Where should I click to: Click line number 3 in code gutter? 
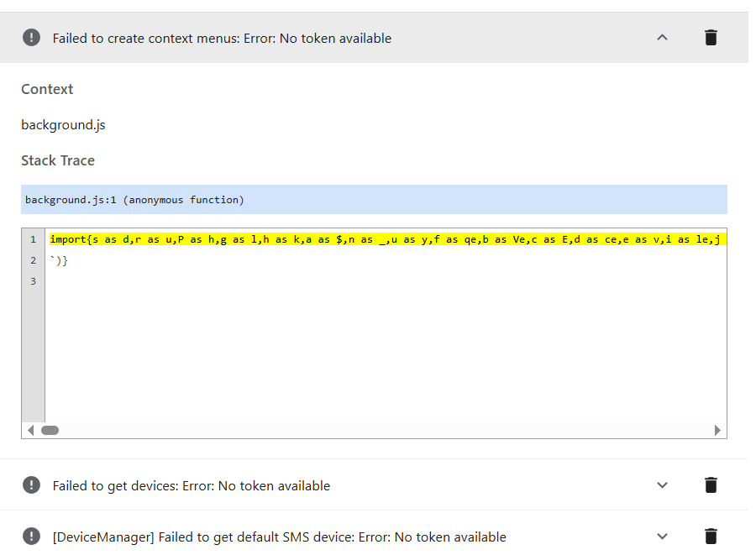pos(34,281)
